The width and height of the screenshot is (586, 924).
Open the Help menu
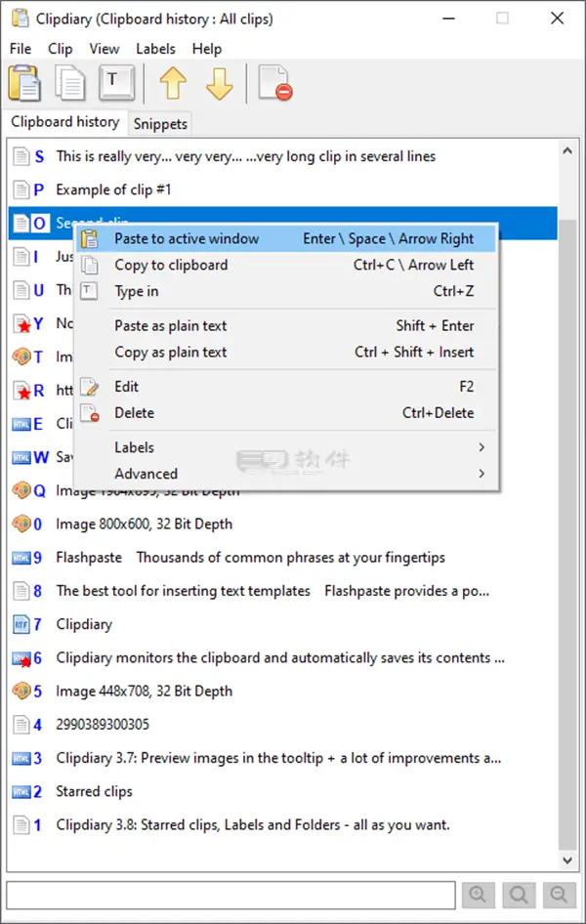(x=207, y=48)
